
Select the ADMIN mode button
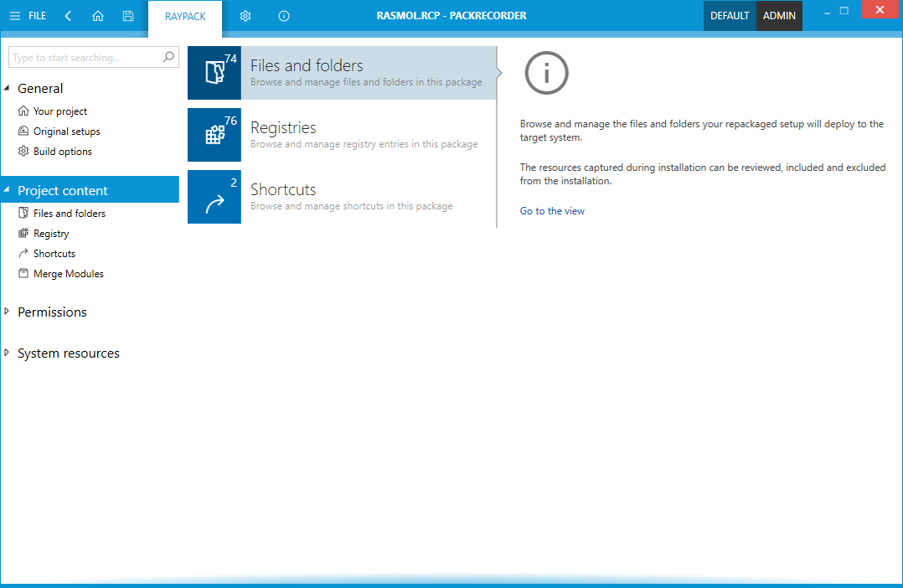click(x=779, y=16)
